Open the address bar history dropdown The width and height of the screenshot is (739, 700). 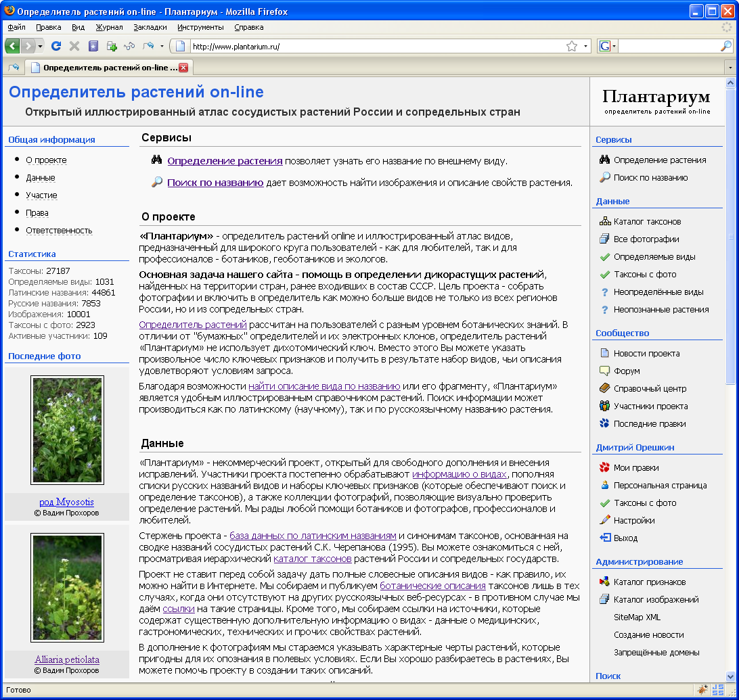pos(585,46)
